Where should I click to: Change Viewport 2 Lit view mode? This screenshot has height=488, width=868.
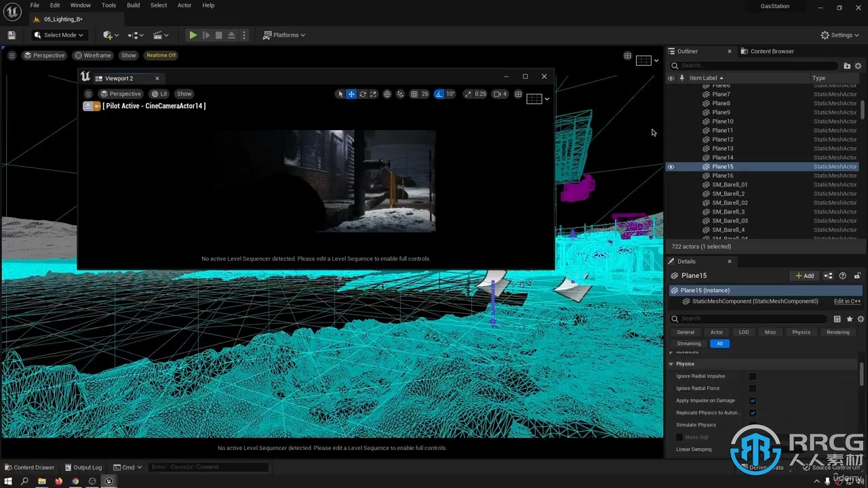tap(160, 94)
